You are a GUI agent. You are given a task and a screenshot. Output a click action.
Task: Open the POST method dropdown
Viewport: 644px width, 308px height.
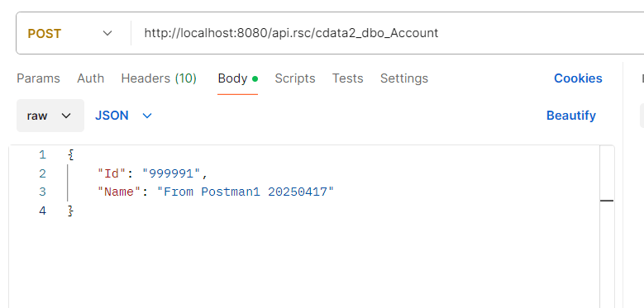point(69,33)
